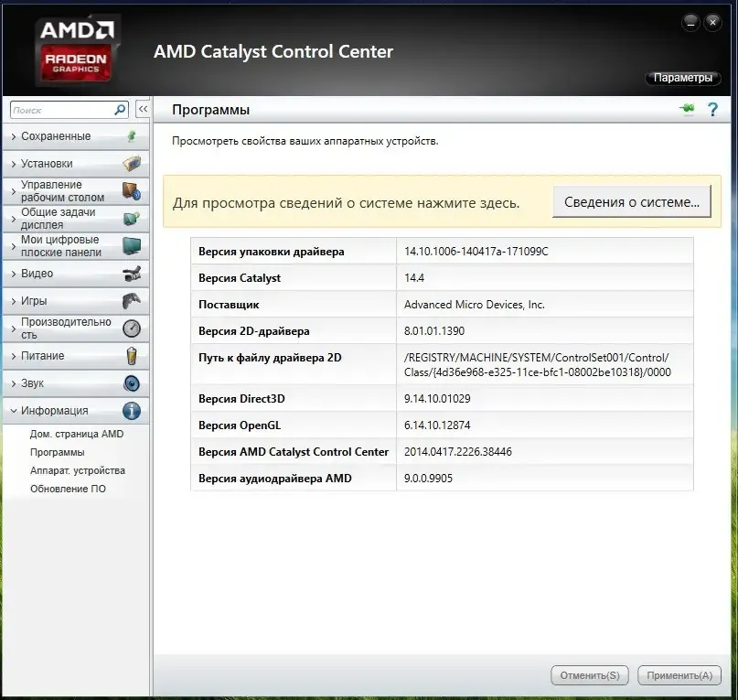Click the Версия OpenGL label
Screen dimensions: 738x700
tap(240, 425)
